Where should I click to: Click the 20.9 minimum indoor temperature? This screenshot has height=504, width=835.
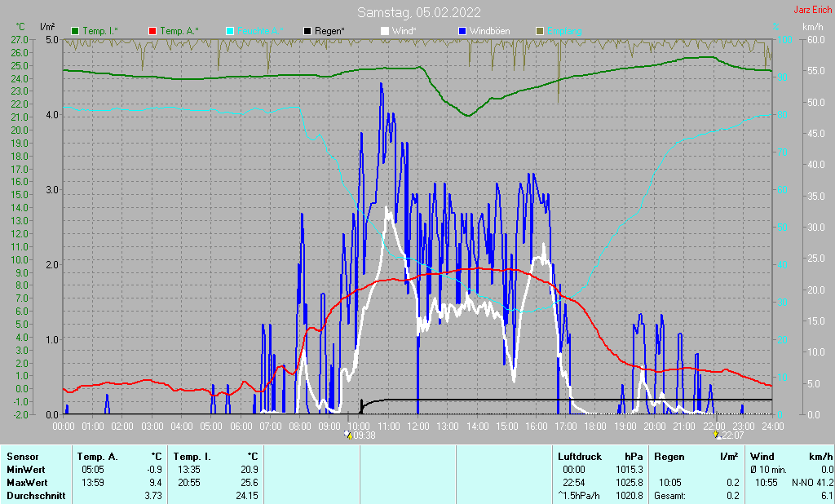[x=250, y=470]
